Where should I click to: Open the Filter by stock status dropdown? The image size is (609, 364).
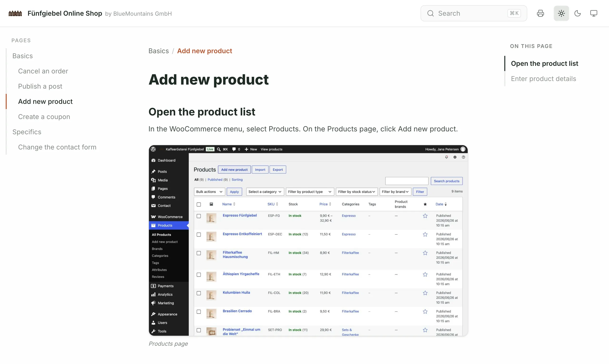(357, 192)
